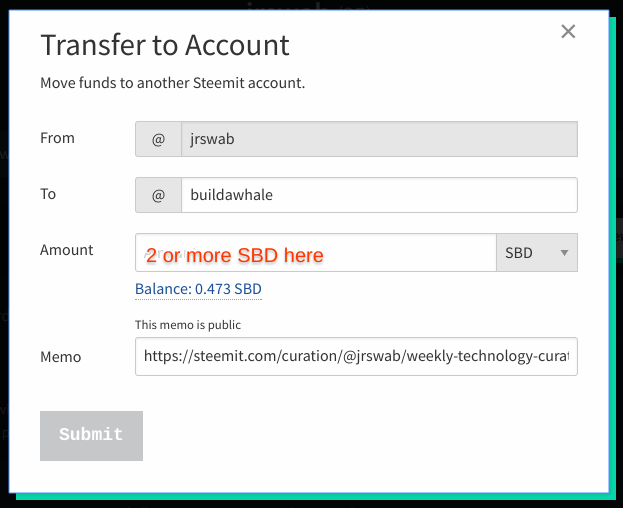This screenshot has width=626, height=511.
Task: Click the Amount label
Action: tap(66, 250)
